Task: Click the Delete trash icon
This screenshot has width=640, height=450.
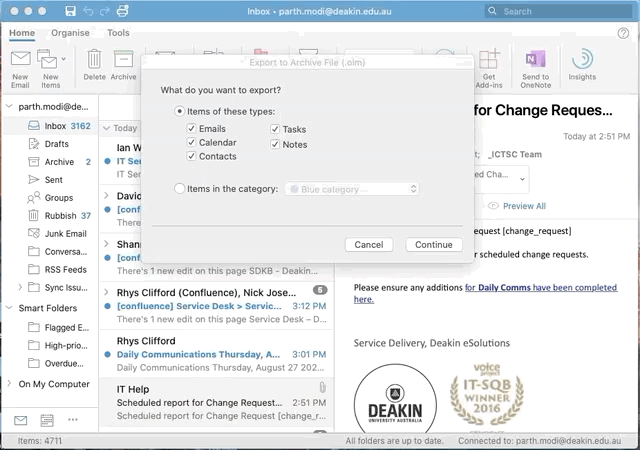Action: [x=94, y=59]
